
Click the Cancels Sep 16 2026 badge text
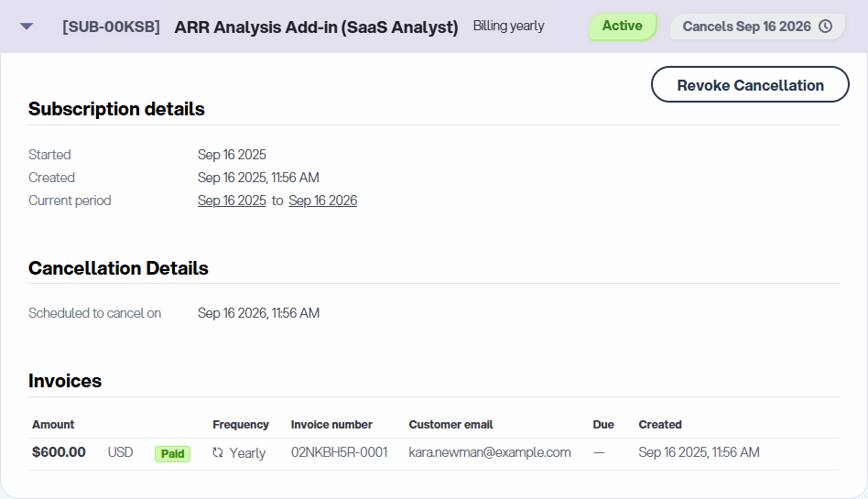[746, 27]
